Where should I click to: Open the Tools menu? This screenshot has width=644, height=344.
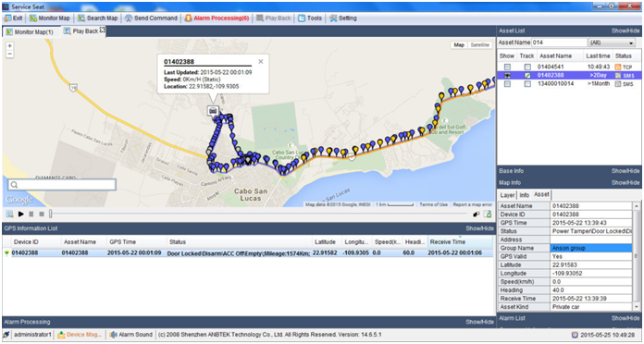click(310, 18)
